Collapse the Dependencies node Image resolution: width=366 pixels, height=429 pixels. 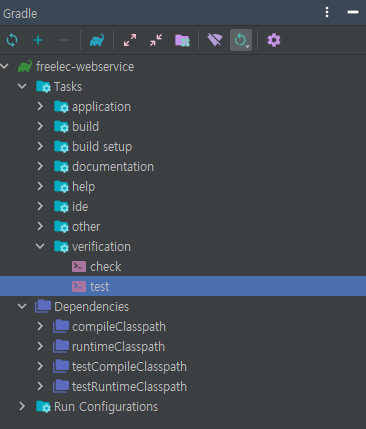pyautogui.click(x=22, y=306)
